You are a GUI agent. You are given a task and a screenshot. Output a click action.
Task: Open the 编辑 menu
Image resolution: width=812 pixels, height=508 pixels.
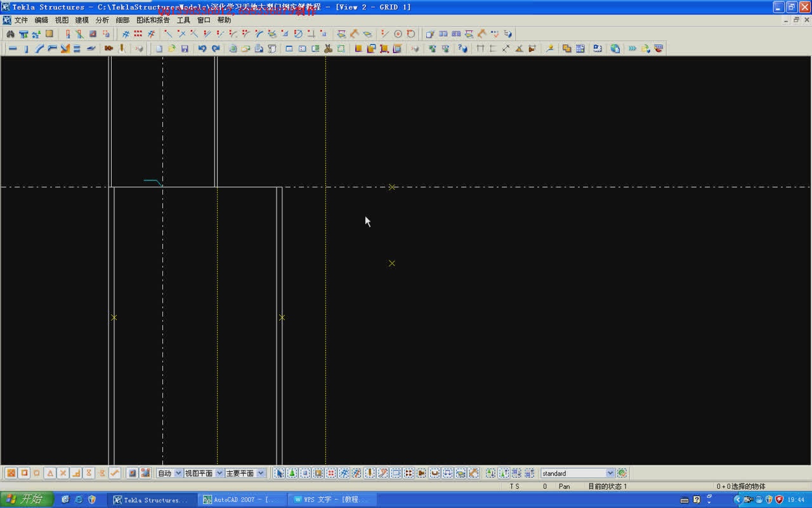tap(41, 20)
